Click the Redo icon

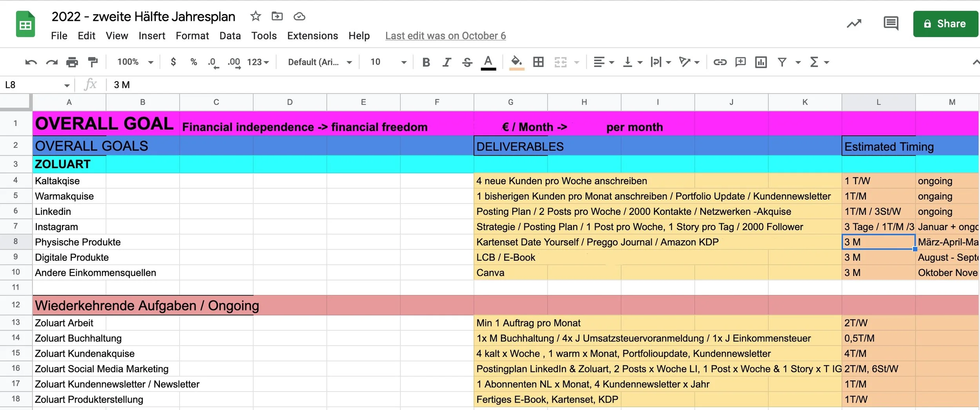coord(51,62)
